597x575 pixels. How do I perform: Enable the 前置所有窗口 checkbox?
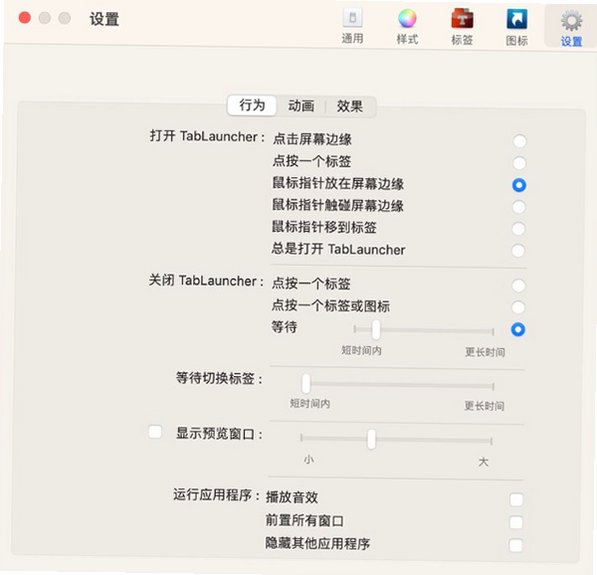[x=516, y=522]
